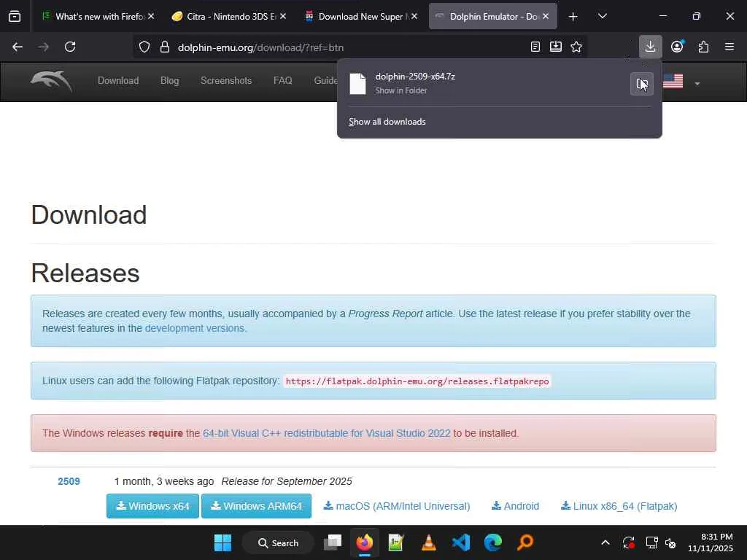This screenshot has width=747, height=560.
Task: Open the FAQ nav menu item
Action: click(282, 80)
